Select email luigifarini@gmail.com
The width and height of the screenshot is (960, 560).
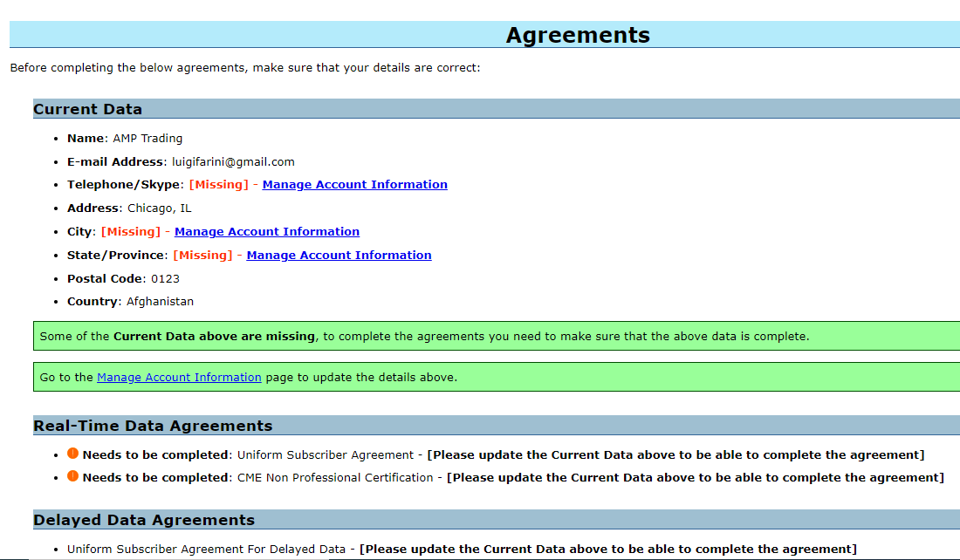click(233, 162)
